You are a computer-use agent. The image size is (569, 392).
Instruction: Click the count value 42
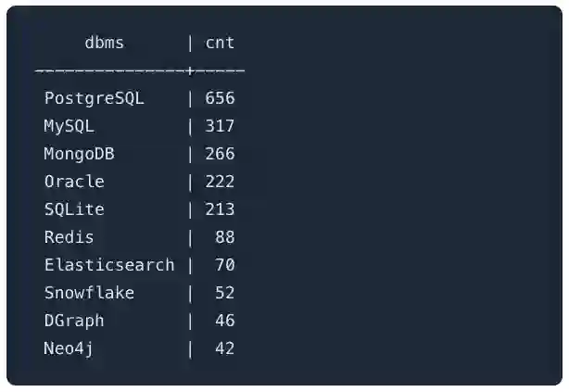224,348
